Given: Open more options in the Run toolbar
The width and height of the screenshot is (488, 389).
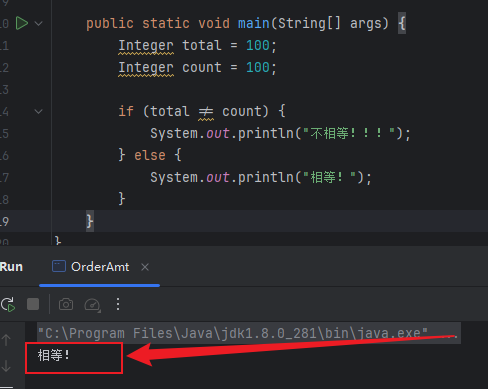Looking at the screenshot, I should [x=118, y=304].
